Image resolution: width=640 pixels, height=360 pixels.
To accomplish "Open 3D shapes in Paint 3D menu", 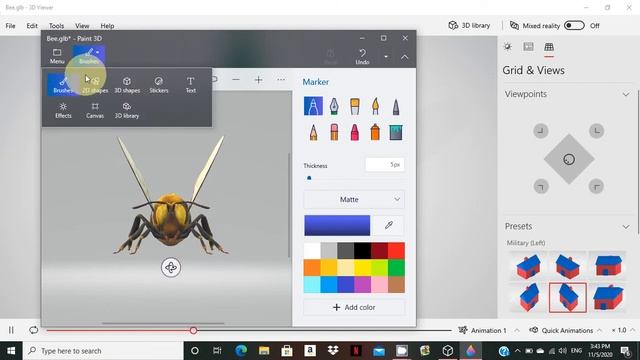I will (127, 84).
